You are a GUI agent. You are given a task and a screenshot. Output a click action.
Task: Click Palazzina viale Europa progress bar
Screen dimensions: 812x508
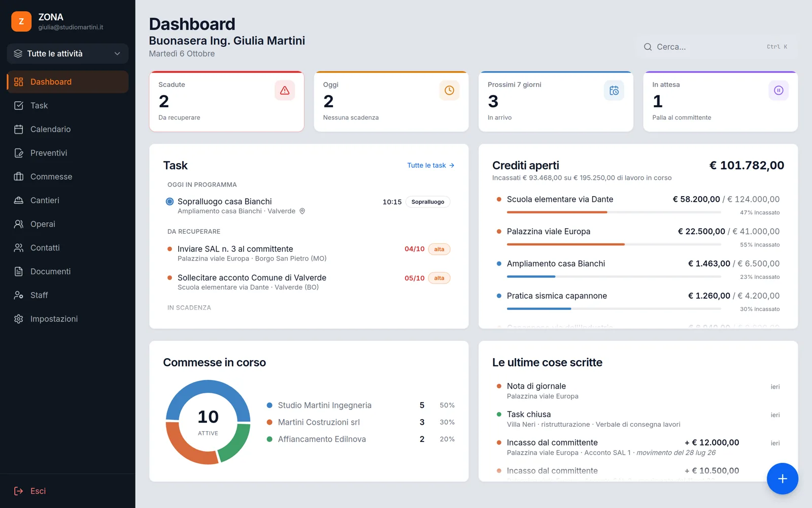tap(614, 244)
